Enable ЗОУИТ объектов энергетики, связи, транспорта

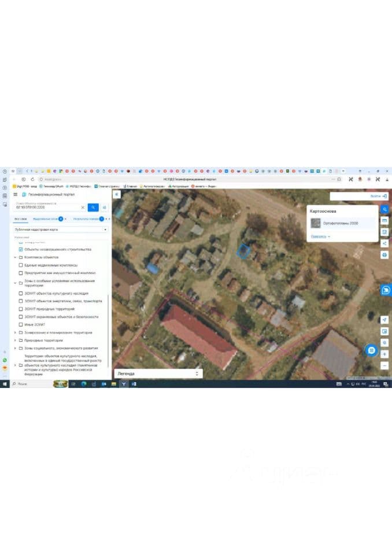pos(21,301)
